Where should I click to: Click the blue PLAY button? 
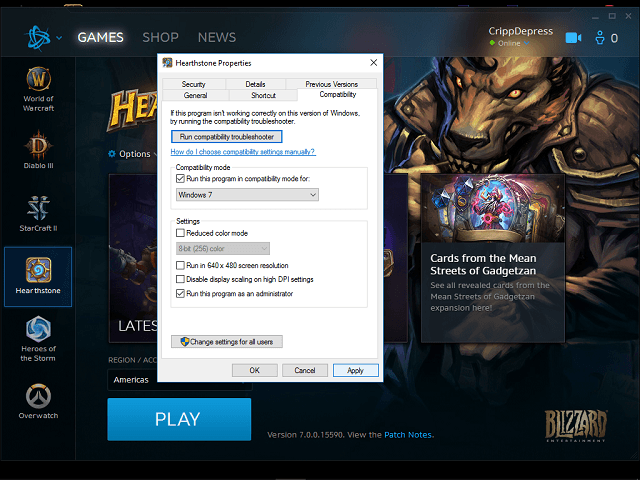tap(179, 419)
